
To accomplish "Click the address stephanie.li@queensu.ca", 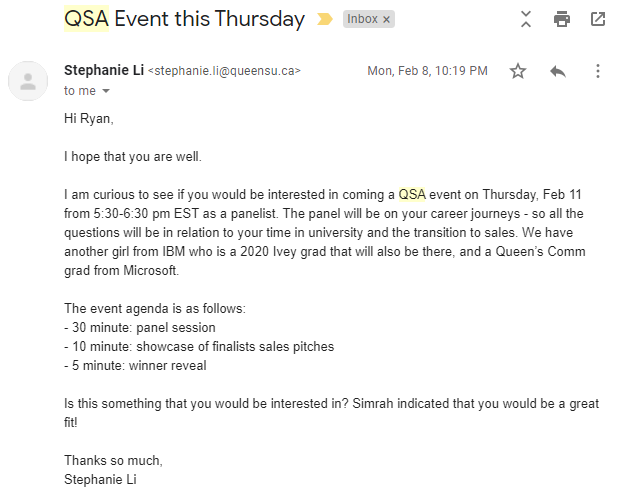I will pyautogui.click(x=224, y=71).
